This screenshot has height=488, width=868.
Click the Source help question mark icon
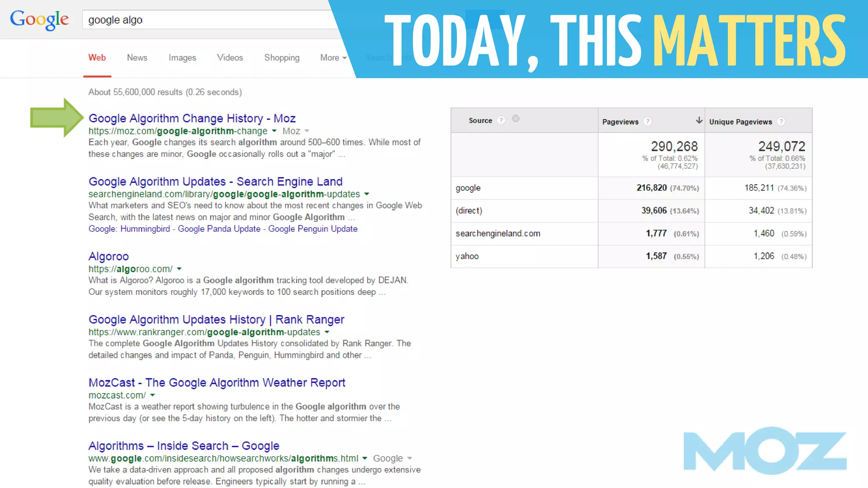(501, 120)
